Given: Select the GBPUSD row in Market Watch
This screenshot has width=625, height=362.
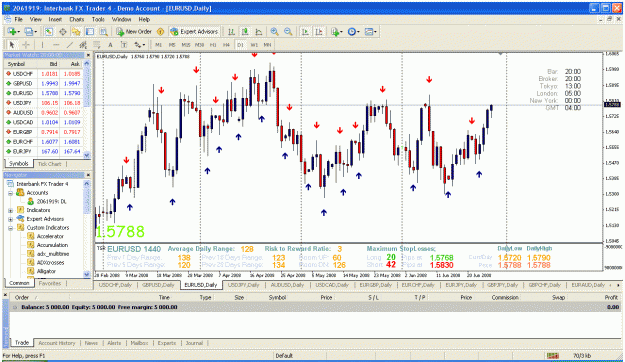Looking at the screenshot, I should (44, 83).
